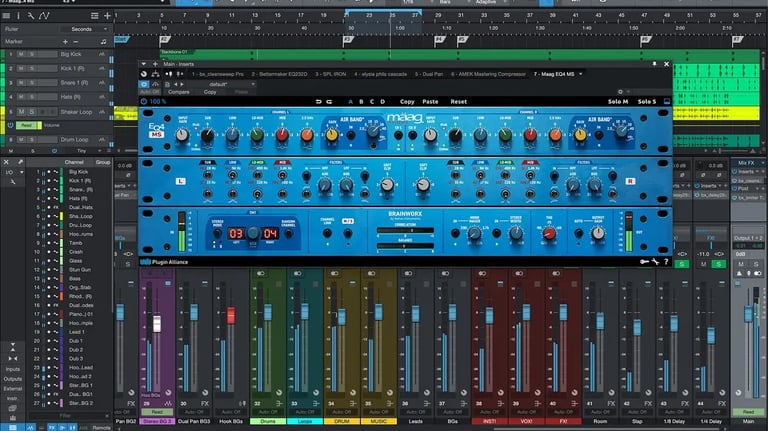Switch to the 5 - Dual Pan insert tab
This screenshot has height=431, width=768.
[429, 74]
